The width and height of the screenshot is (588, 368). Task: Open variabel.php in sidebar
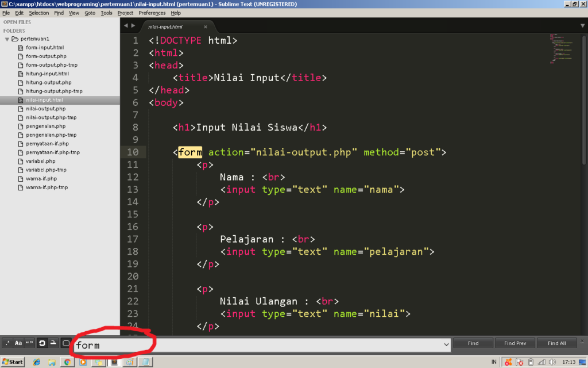point(41,161)
